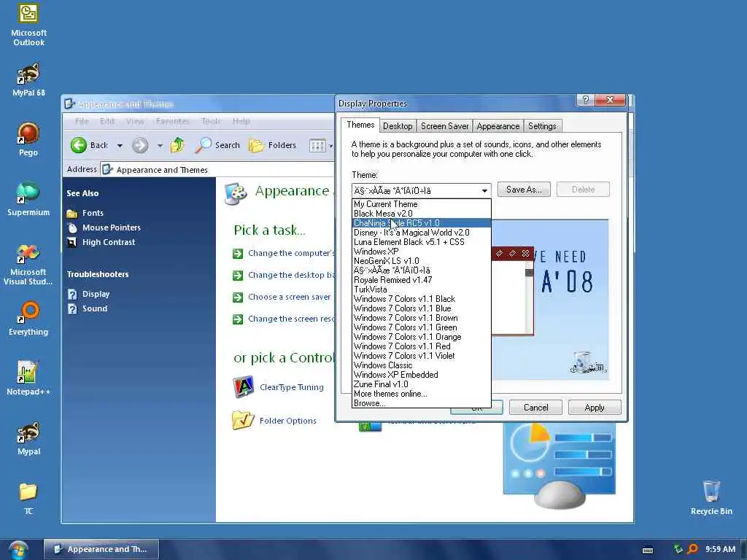
Task: Select Disney Magical World v2.0 theme
Action: (421, 233)
